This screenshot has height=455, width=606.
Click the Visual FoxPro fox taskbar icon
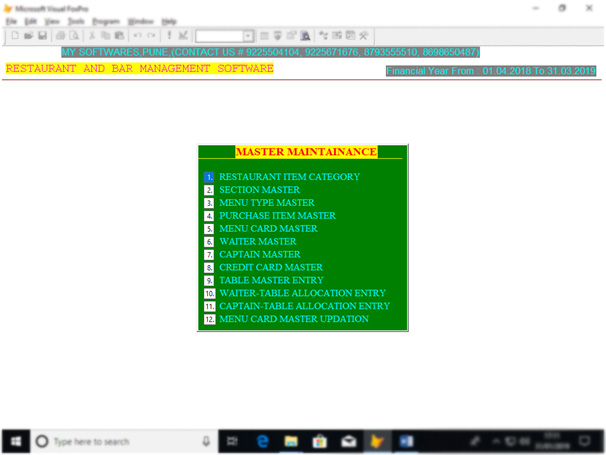pyautogui.click(x=377, y=441)
